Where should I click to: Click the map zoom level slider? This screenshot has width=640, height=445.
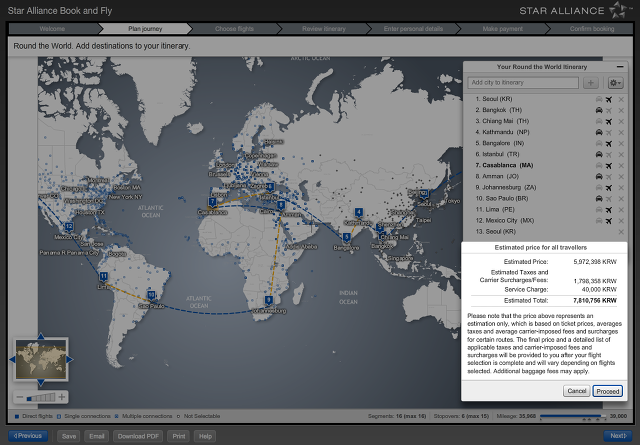point(40,397)
